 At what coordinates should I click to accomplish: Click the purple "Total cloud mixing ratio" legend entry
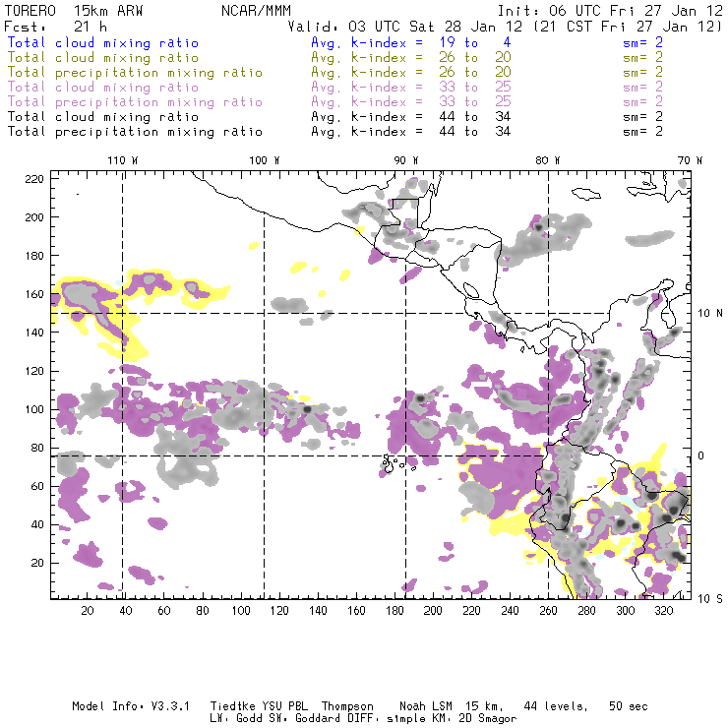click(x=103, y=88)
